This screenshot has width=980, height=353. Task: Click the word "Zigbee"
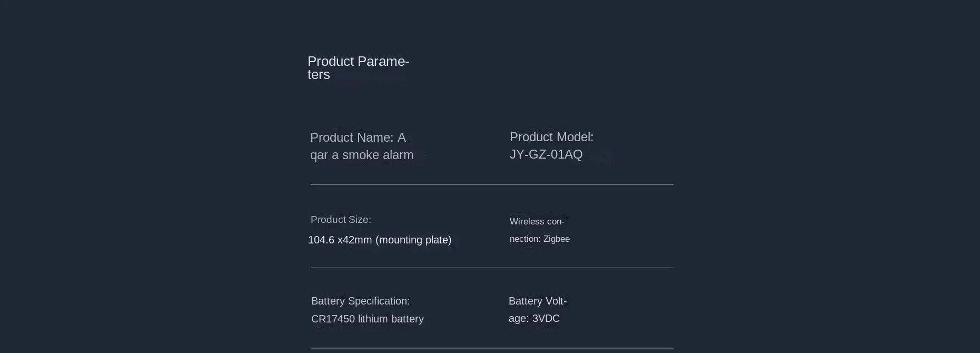(x=557, y=239)
